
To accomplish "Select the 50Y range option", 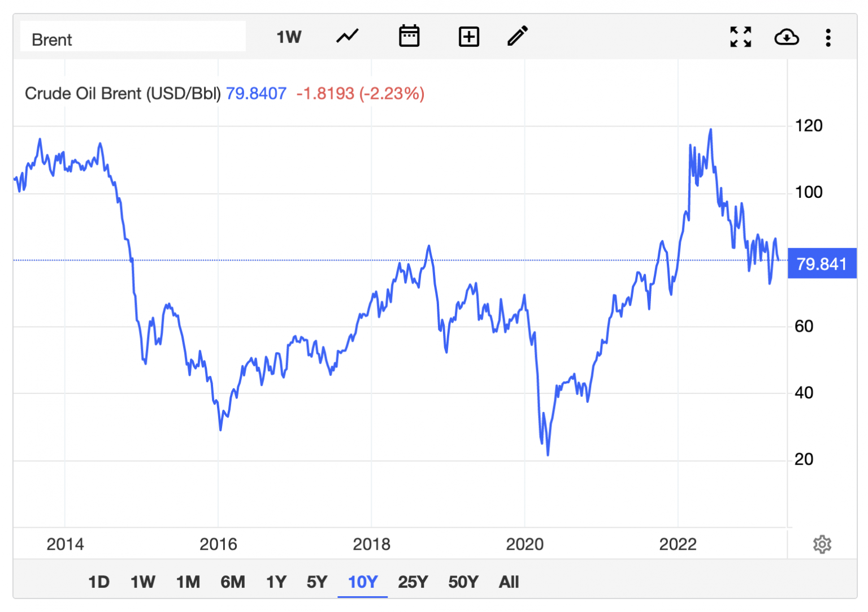I will pos(463,581).
